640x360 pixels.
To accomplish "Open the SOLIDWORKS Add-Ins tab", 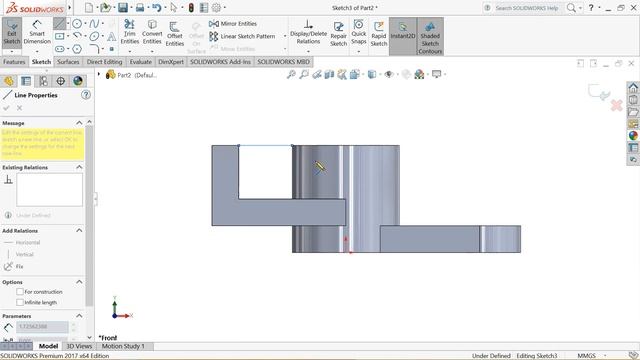I will (x=220, y=62).
